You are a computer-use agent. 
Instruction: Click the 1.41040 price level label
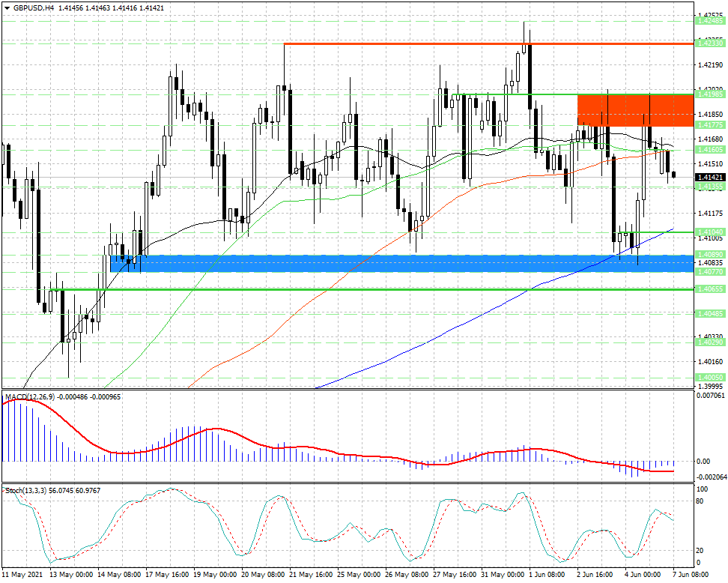point(710,232)
